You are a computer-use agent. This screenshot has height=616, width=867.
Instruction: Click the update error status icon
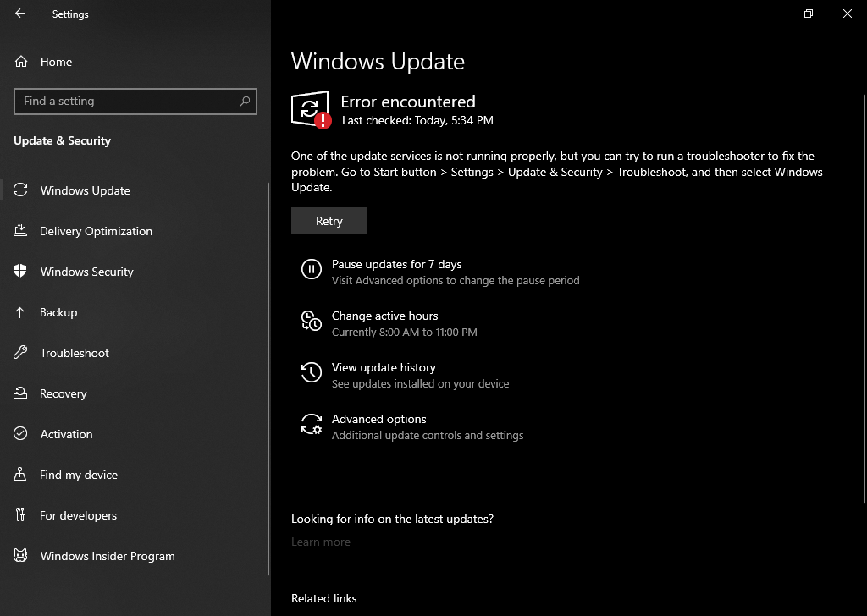coord(312,109)
